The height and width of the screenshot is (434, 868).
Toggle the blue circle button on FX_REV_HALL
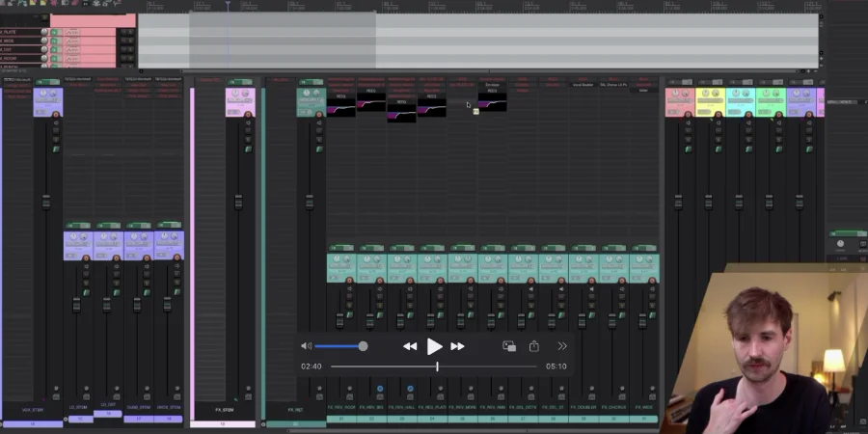(x=410, y=389)
